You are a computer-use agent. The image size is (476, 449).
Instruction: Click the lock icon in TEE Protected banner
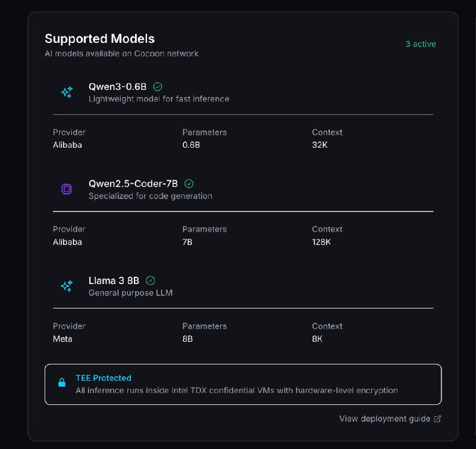62,383
